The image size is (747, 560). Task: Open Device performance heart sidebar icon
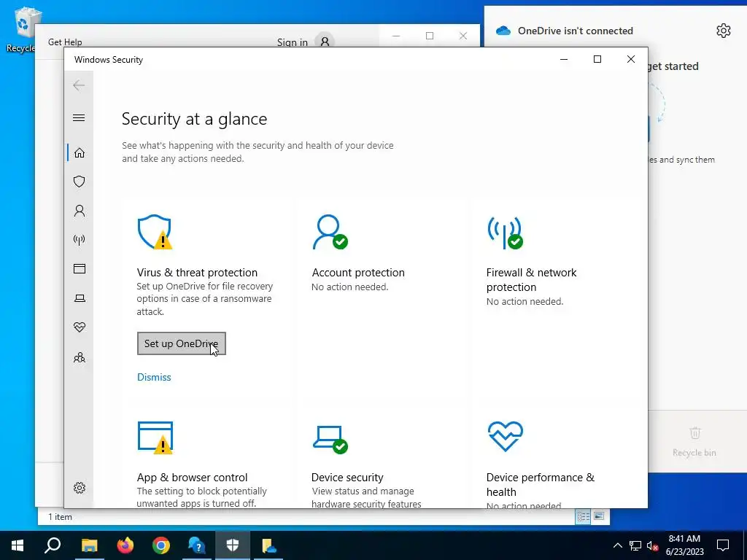[x=79, y=327]
